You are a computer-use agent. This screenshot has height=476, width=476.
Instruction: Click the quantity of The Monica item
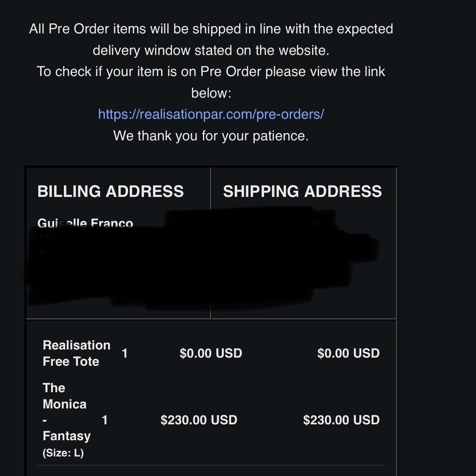(x=105, y=420)
